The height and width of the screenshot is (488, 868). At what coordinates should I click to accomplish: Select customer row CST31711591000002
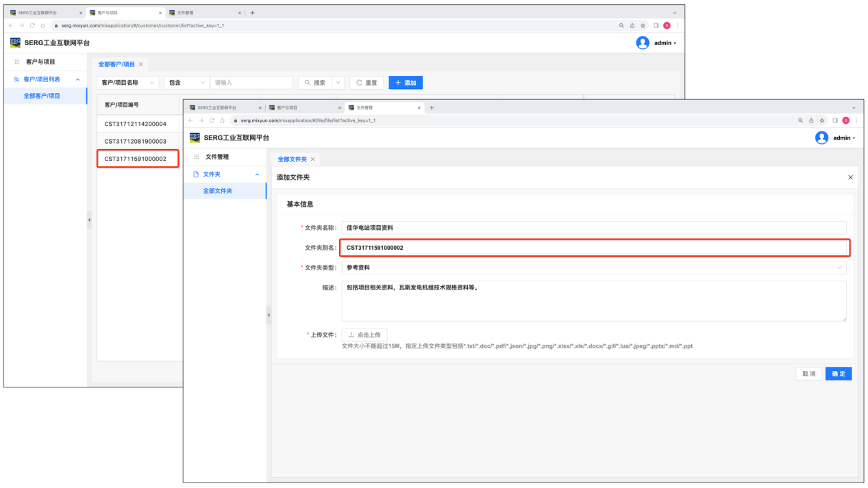tap(136, 159)
